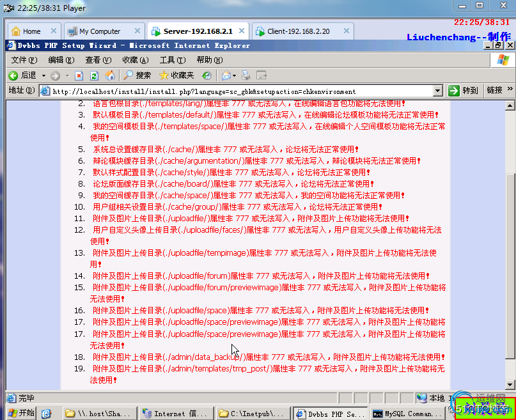Image resolution: width=516 pixels, height=420 pixels.
Task: Open the 帮助(H) menu
Action: [210, 60]
